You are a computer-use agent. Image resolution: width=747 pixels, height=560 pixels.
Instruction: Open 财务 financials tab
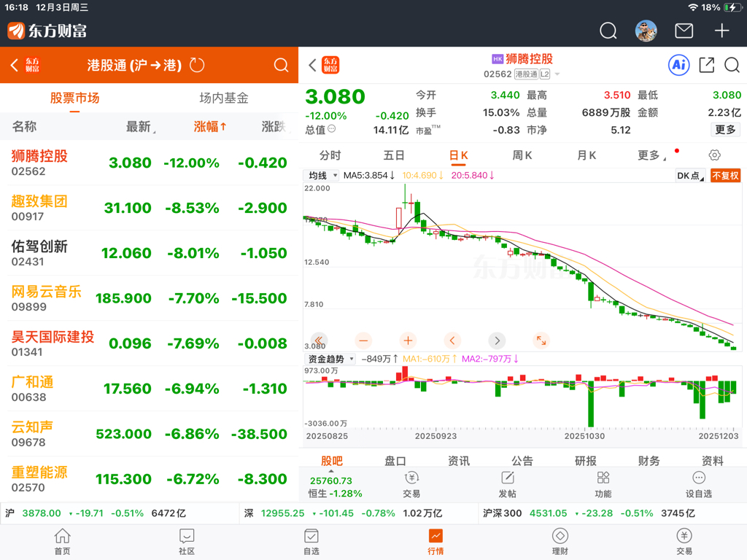[649, 461]
